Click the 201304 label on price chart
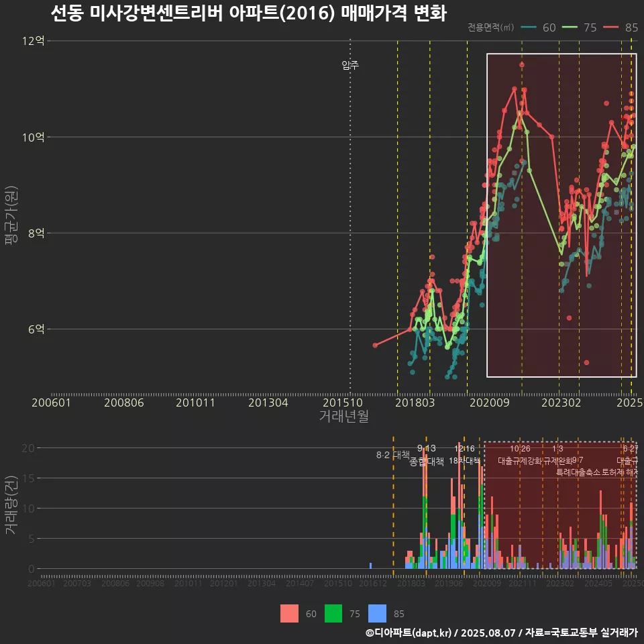644x644 pixels. (x=268, y=402)
